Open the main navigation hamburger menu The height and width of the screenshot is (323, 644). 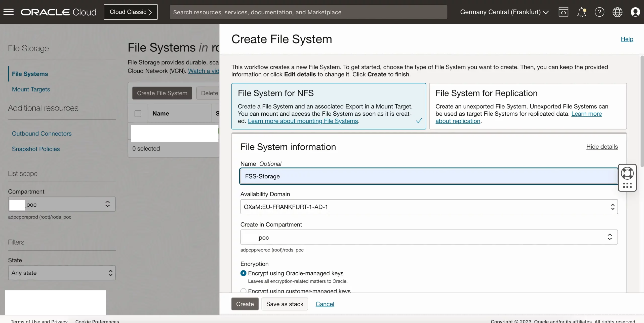point(8,12)
